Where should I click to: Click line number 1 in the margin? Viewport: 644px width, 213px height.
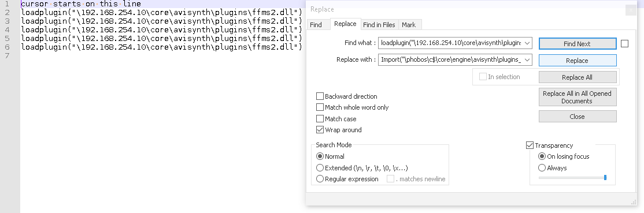(7, 3)
